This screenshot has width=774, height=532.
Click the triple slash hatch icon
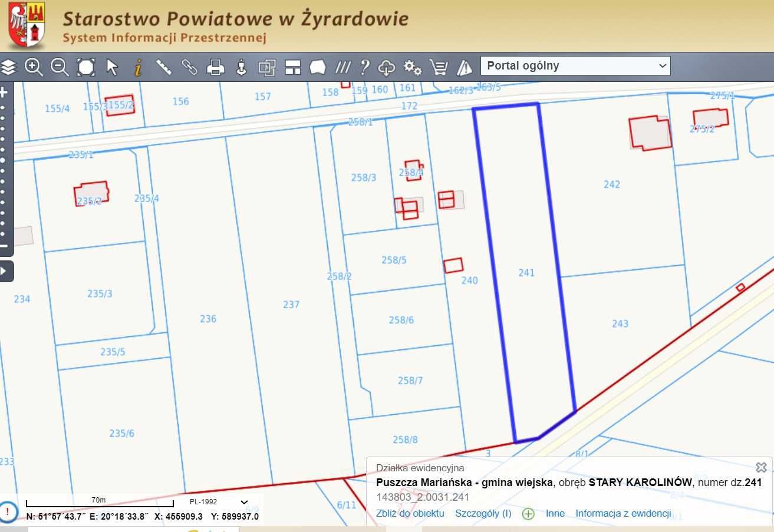coord(342,67)
